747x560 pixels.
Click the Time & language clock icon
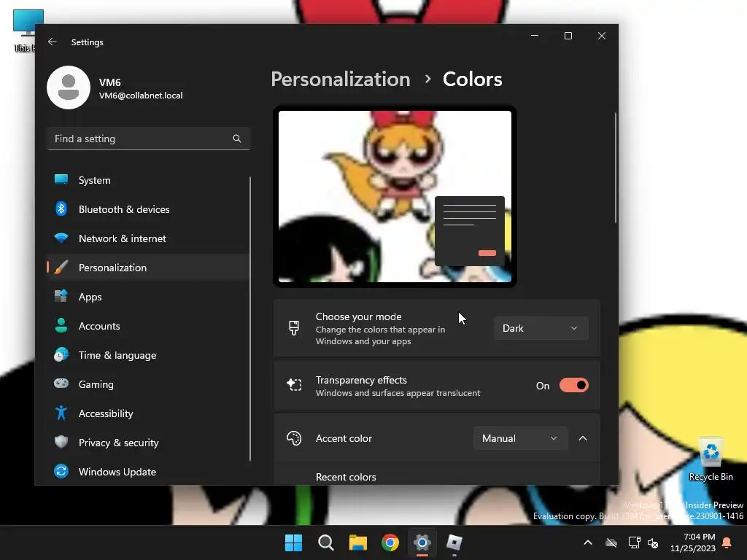pyautogui.click(x=61, y=355)
